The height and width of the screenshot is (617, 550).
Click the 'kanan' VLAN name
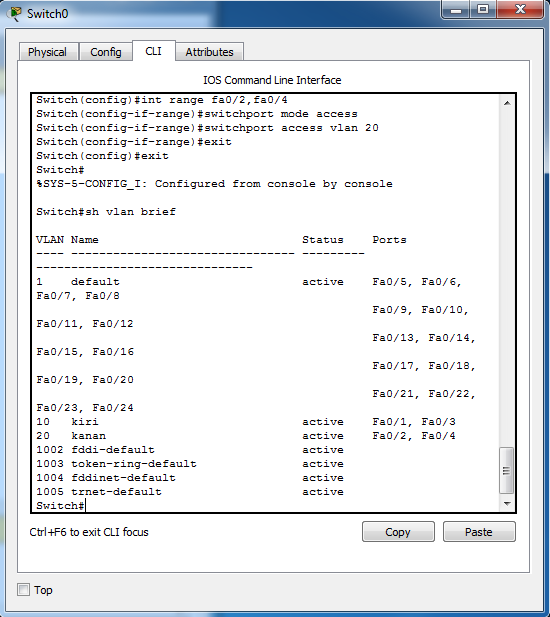89,436
